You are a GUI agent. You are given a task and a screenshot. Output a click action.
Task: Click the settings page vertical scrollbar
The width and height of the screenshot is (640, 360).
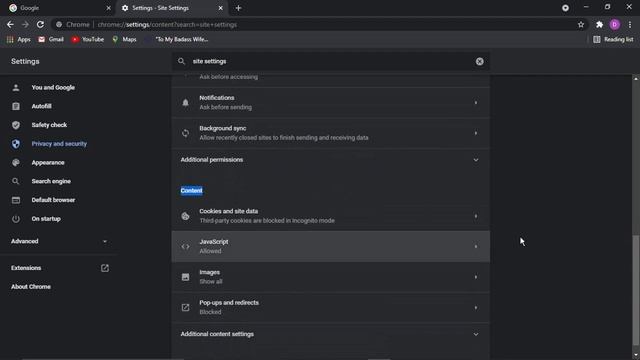click(636, 290)
